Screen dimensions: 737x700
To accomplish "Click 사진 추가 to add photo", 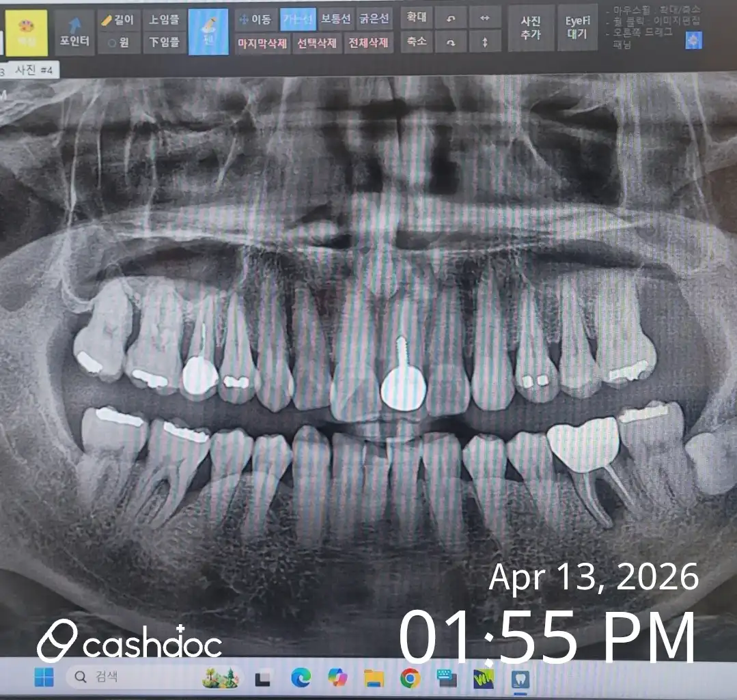I will pos(530,28).
